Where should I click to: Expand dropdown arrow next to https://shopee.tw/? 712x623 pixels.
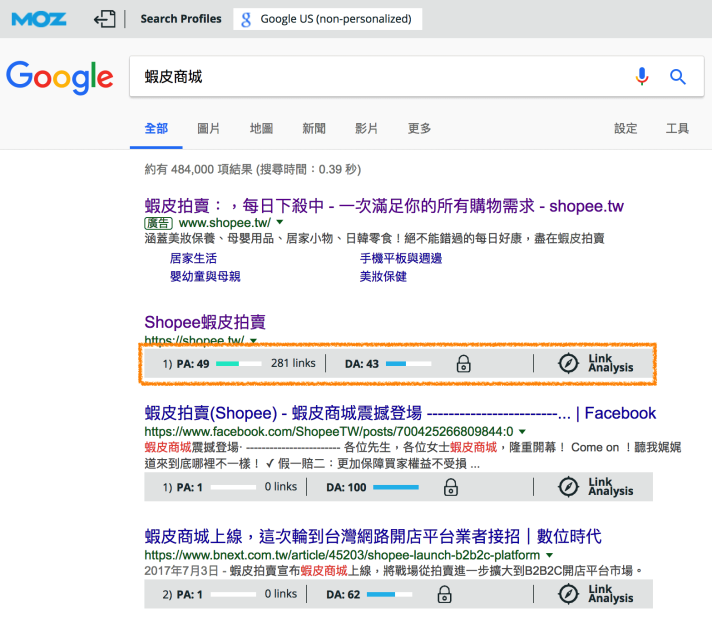[253, 340]
